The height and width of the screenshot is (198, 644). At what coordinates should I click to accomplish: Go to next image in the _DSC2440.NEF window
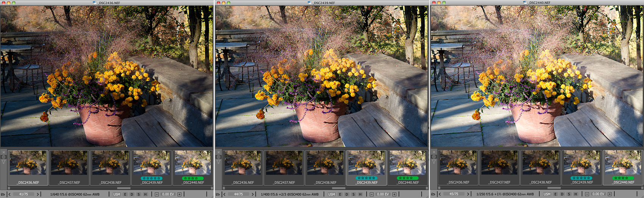[x=468, y=194]
